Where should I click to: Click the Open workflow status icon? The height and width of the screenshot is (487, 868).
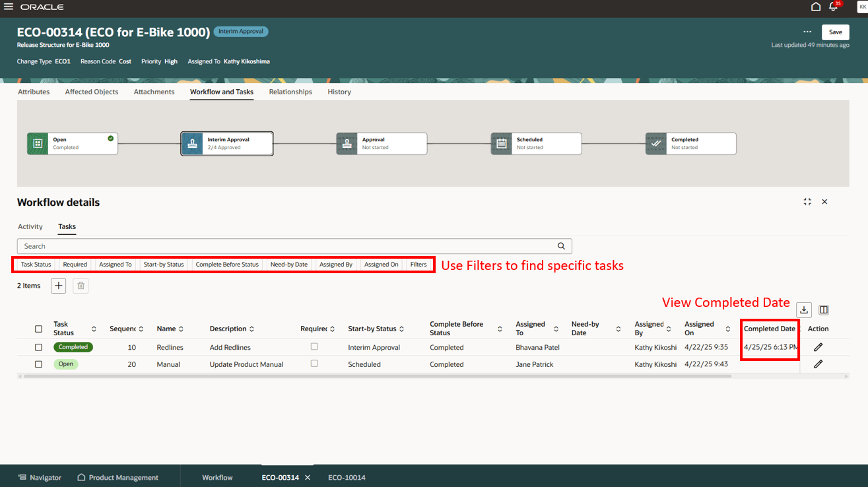click(x=38, y=143)
